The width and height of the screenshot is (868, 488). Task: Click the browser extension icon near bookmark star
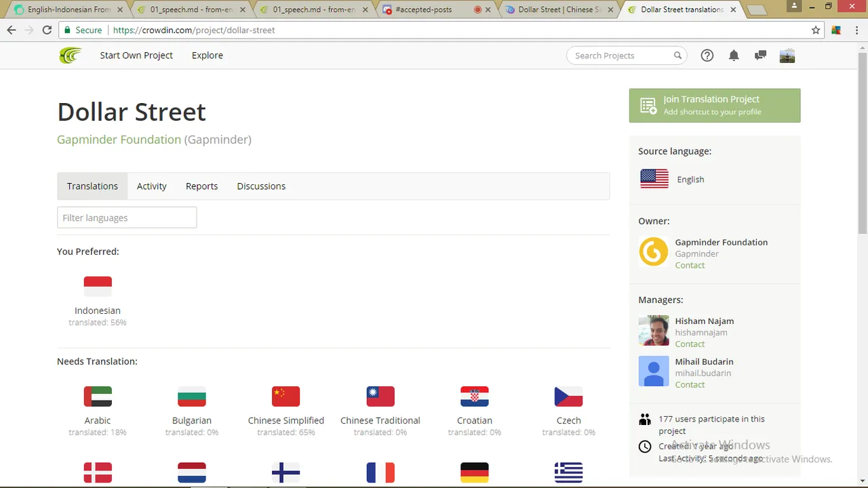[x=836, y=30]
